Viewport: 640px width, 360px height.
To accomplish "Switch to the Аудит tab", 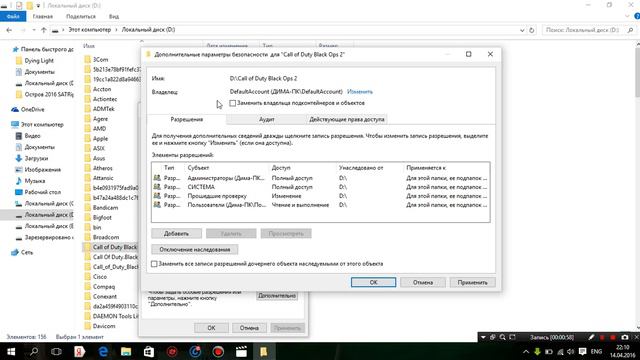I will 267,119.
